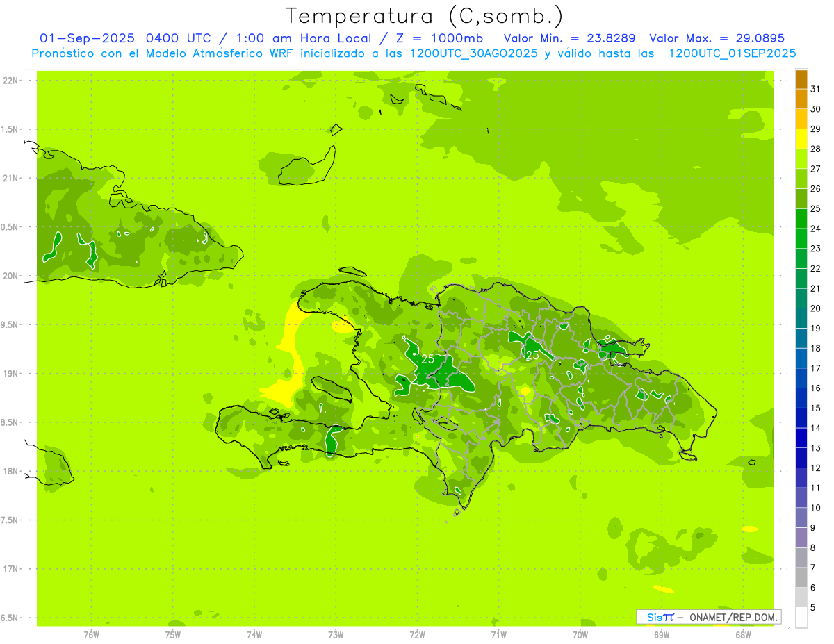The height and width of the screenshot is (644, 834).
Task: Click the "76W" longitude axis label
Action: point(91,635)
